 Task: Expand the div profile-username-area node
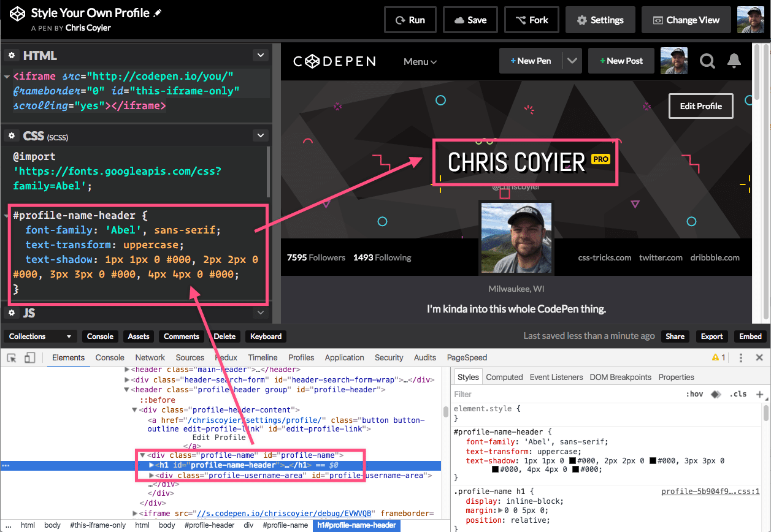(x=152, y=476)
